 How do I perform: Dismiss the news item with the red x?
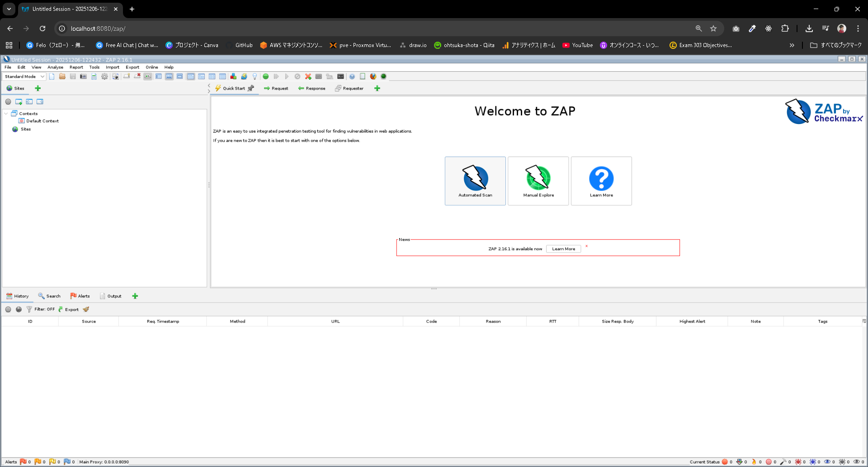click(x=586, y=246)
